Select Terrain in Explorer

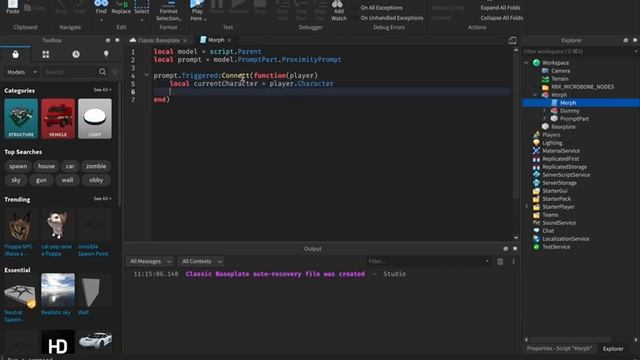pos(560,79)
